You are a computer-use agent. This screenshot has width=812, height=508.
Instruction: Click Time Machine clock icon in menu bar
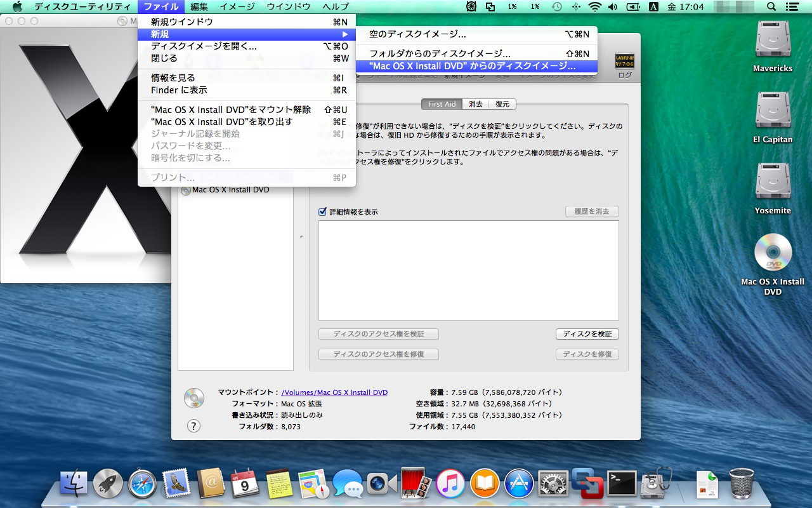tap(556, 7)
